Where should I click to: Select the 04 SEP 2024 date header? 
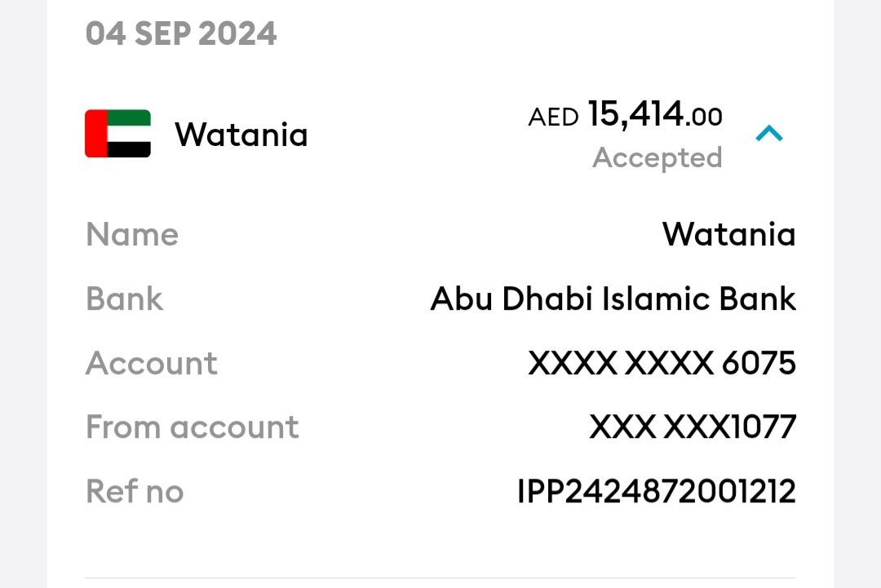(181, 33)
